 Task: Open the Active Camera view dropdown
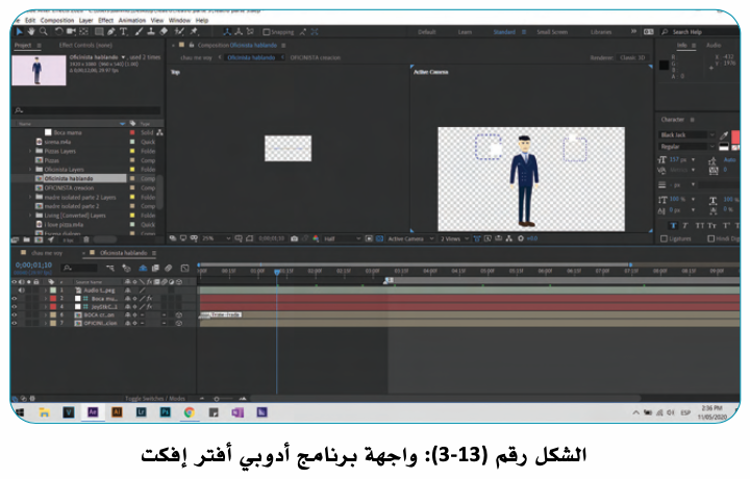pos(410,238)
